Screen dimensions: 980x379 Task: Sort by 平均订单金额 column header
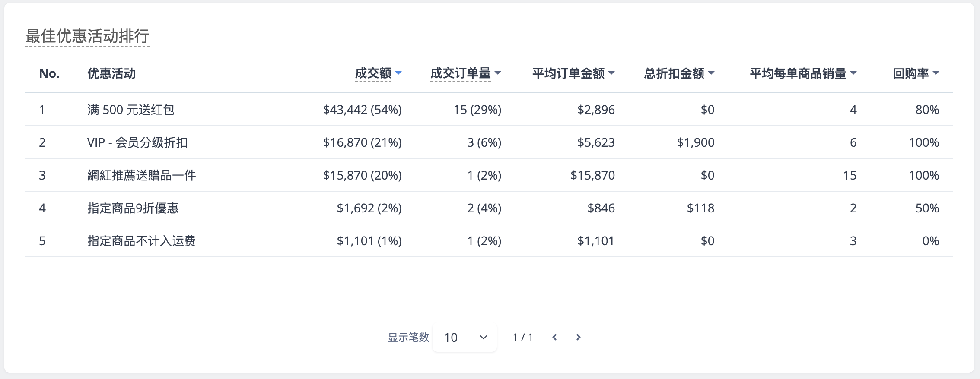coord(573,73)
